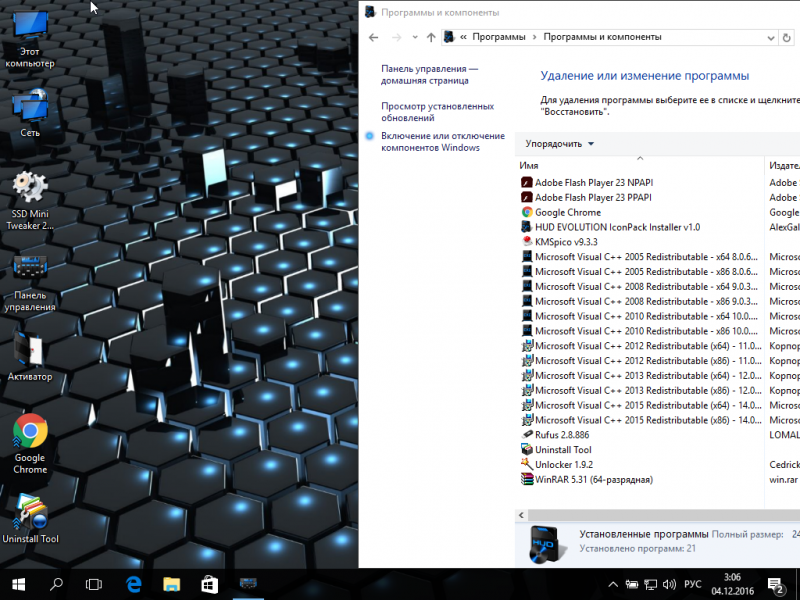Open the Этот компьютер desktop icon

30,39
